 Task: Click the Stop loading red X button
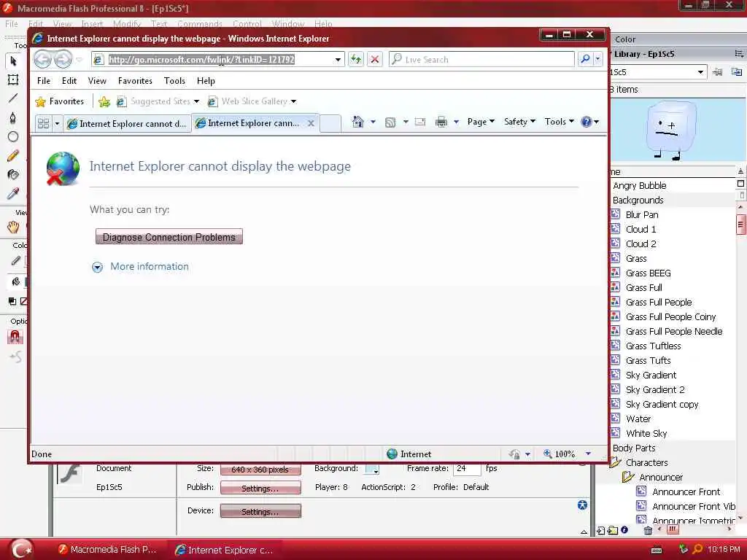[375, 60]
